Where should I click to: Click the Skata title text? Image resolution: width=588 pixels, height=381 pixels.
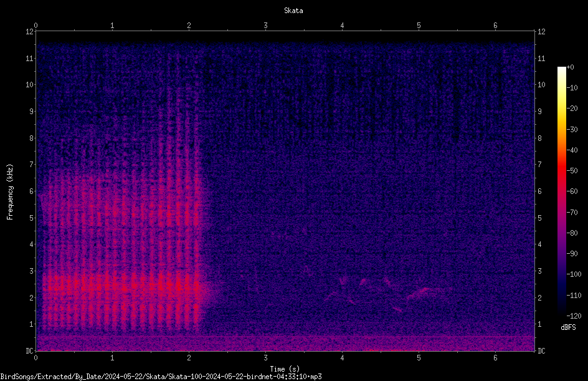293,11
